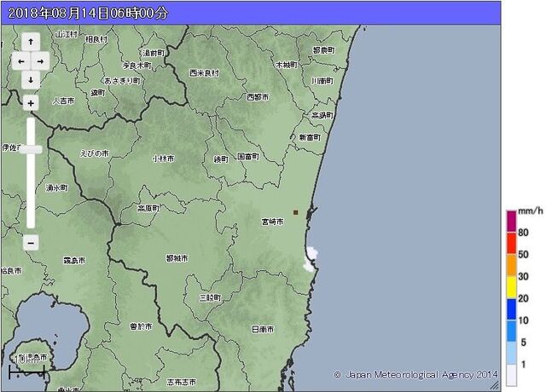The width and height of the screenshot is (546, 392).
Task: Click the あさぎり町 map label
Action: click(x=122, y=81)
